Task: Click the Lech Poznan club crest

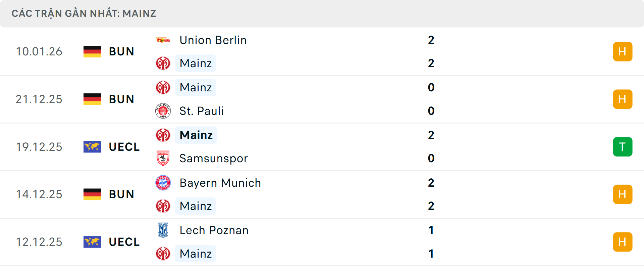Action: point(163,230)
